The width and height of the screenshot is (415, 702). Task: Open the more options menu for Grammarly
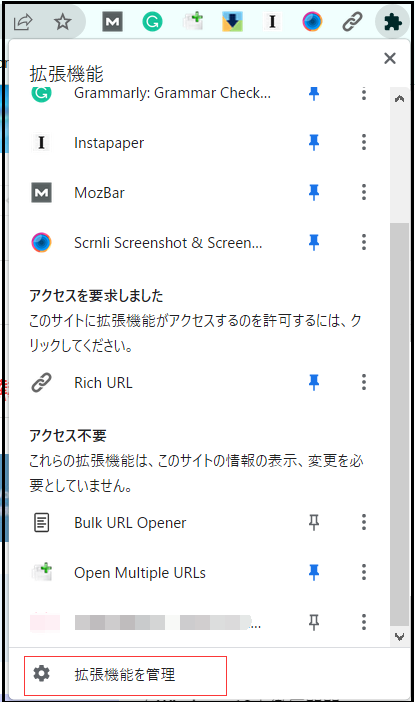click(x=364, y=94)
